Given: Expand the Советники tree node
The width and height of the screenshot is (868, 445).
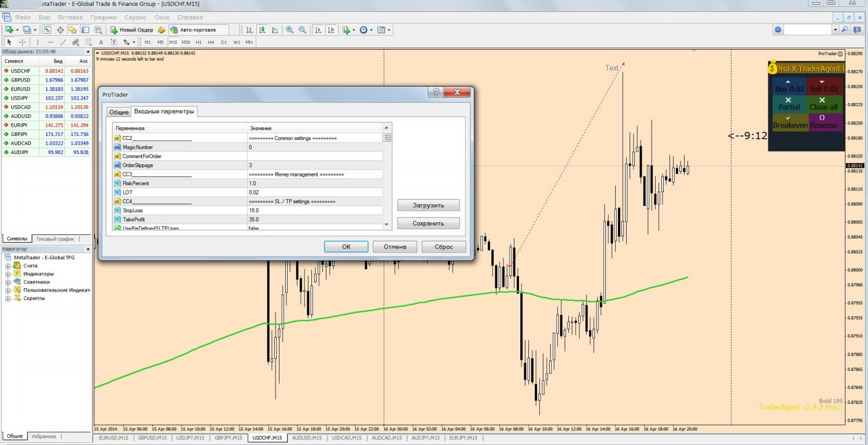Looking at the screenshot, I should click(x=9, y=282).
